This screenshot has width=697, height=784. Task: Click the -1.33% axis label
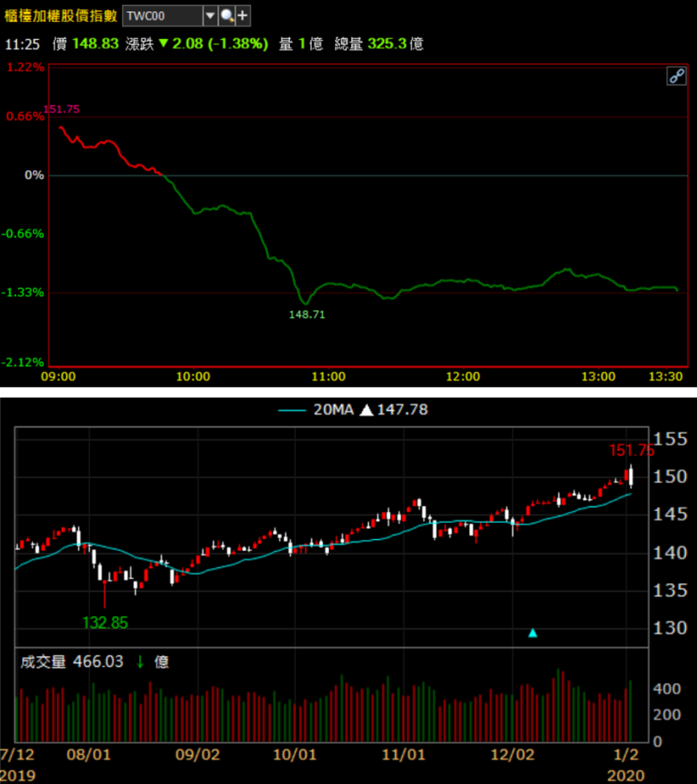[x=23, y=292]
